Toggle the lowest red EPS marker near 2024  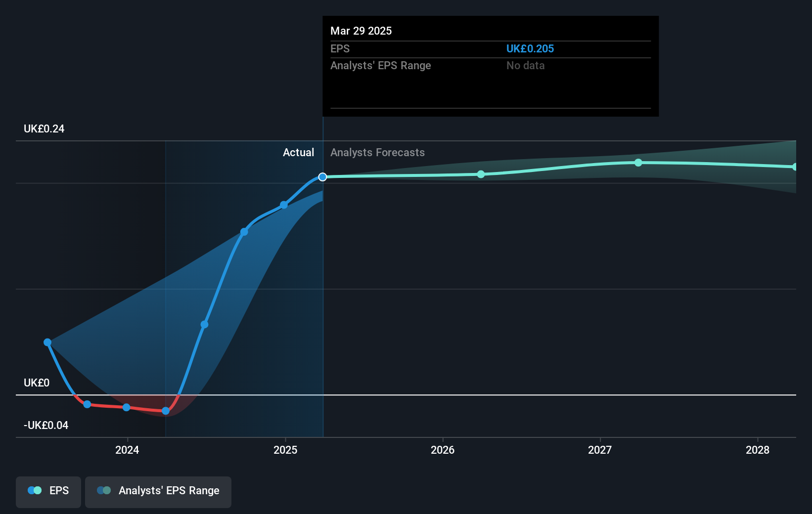tap(165, 411)
